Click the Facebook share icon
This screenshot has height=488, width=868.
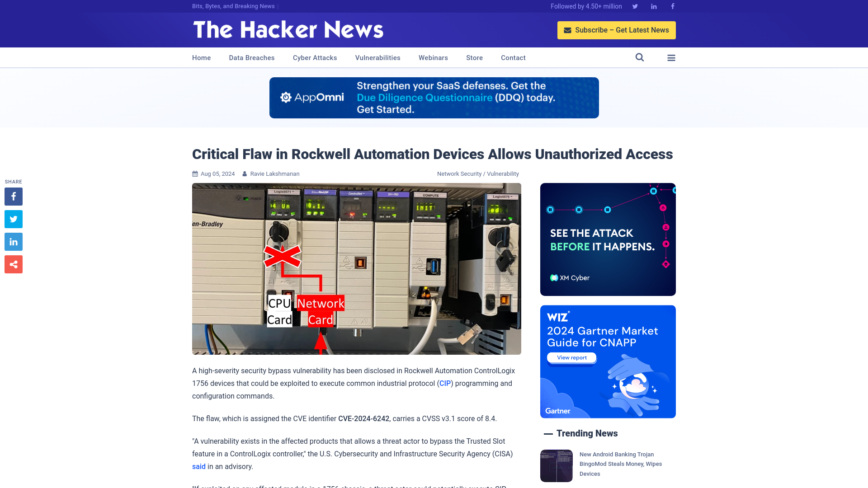tap(13, 196)
